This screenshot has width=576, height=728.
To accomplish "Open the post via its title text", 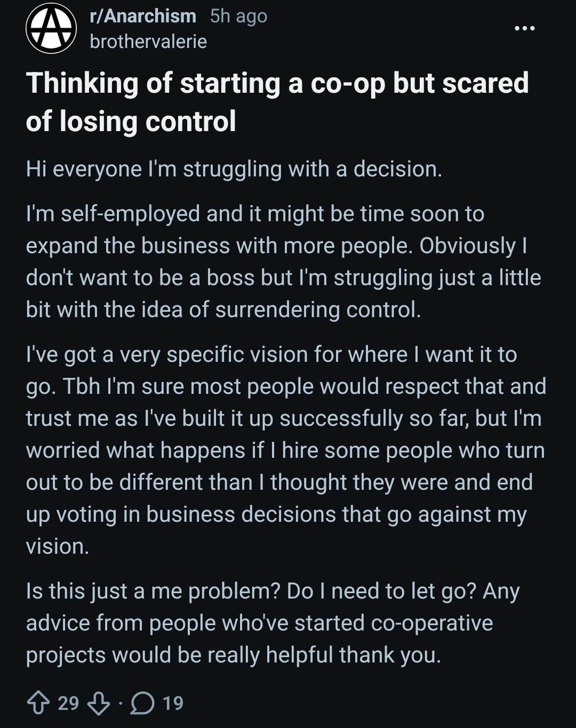I will (x=277, y=84).
